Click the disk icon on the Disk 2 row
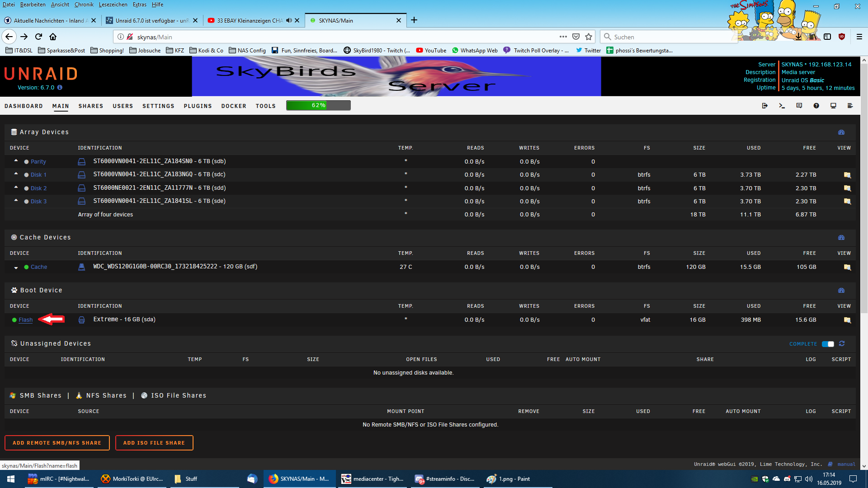868x488 pixels. point(82,188)
